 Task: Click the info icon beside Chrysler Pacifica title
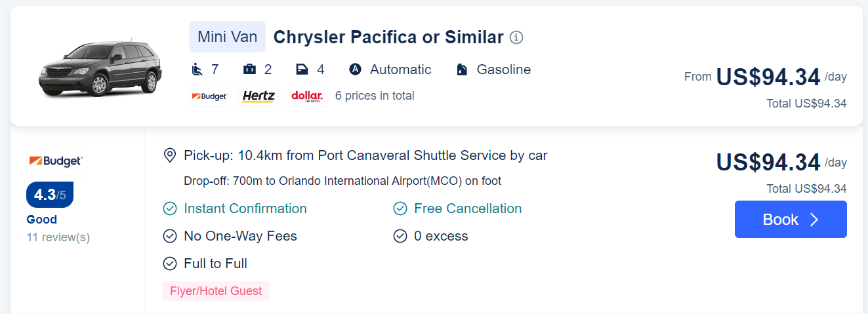point(516,37)
